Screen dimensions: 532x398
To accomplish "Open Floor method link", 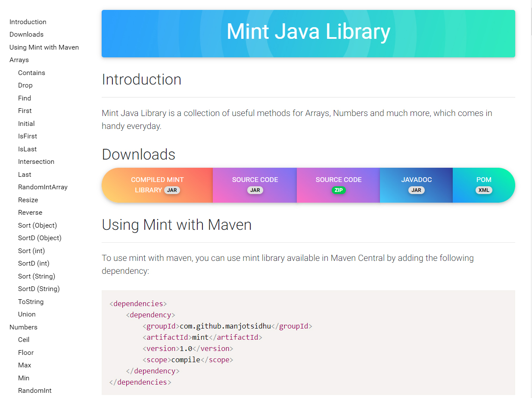I will (x=26, y=353).
